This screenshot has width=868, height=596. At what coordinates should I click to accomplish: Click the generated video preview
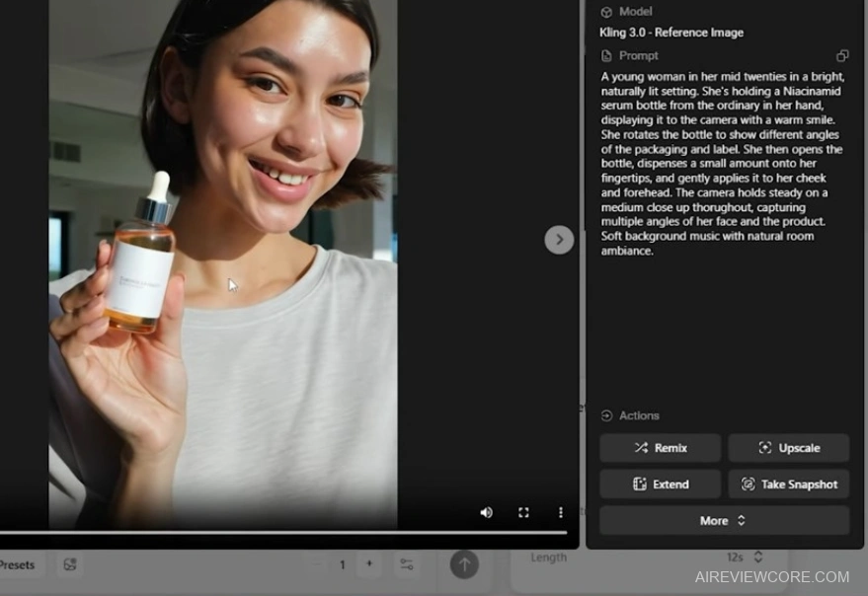tap(223, 264)
